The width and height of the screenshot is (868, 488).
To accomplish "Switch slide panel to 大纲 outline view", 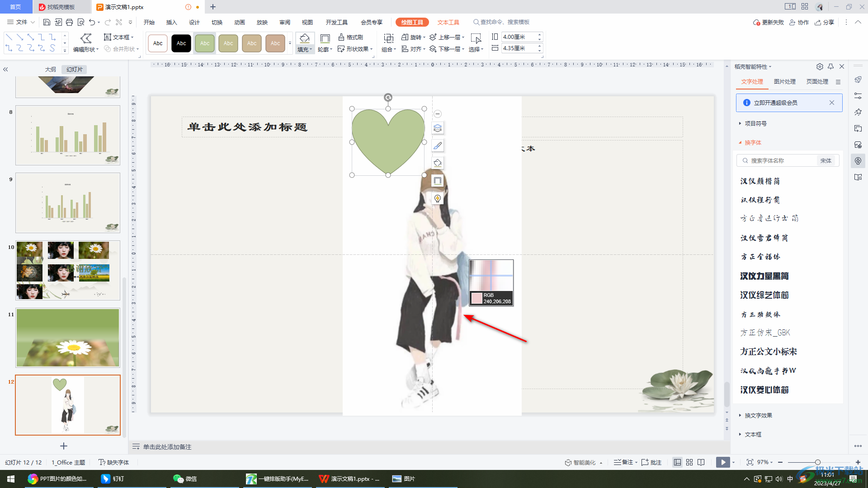I will point(51,70).
